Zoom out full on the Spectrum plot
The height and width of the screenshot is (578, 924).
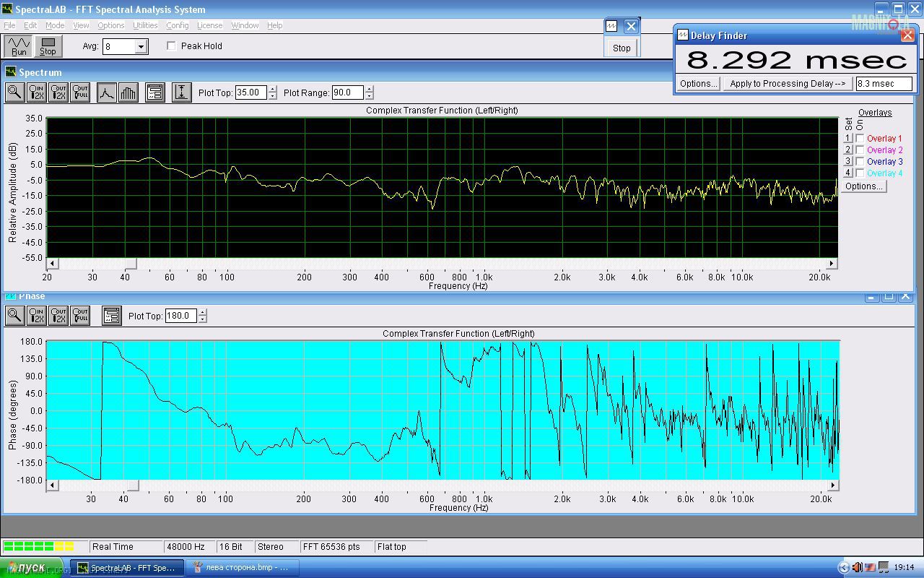click(80, 92)
